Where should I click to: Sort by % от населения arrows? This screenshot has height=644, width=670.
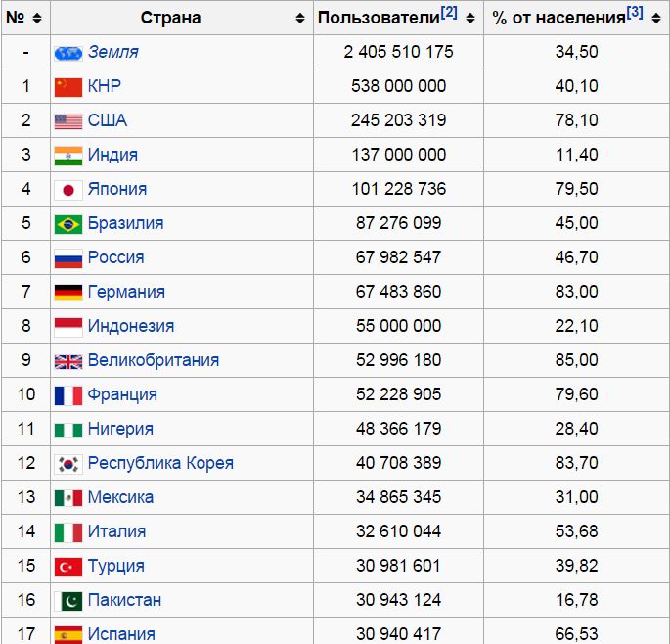pyautogui.click(x=656, y=18)
